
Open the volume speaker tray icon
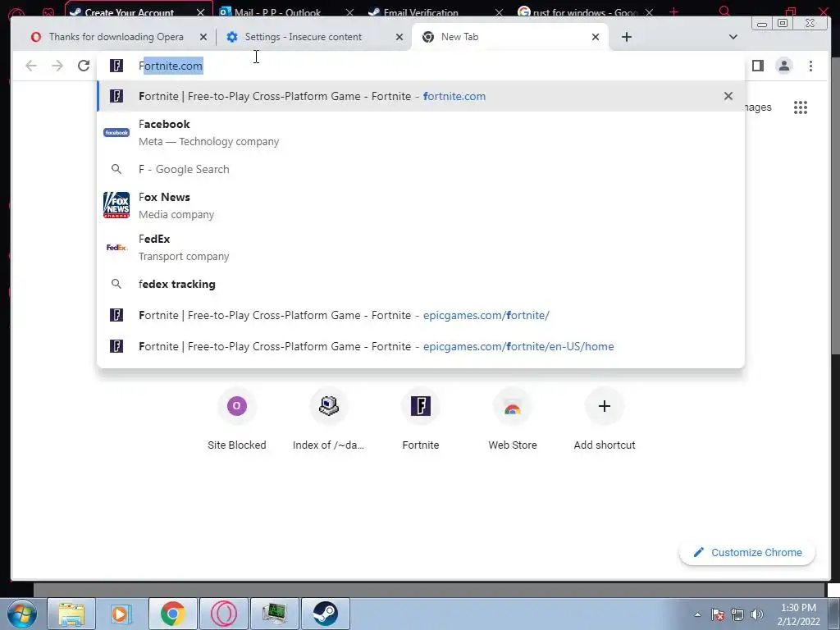(x=756, y=614)
